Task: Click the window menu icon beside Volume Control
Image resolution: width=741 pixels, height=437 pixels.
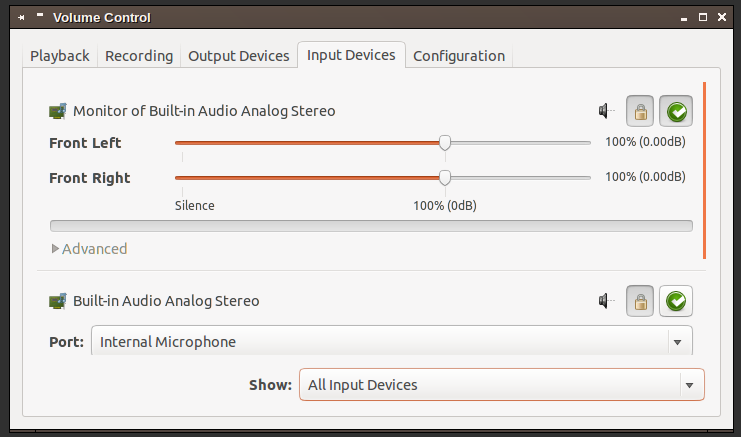Action: coord(38,17)
